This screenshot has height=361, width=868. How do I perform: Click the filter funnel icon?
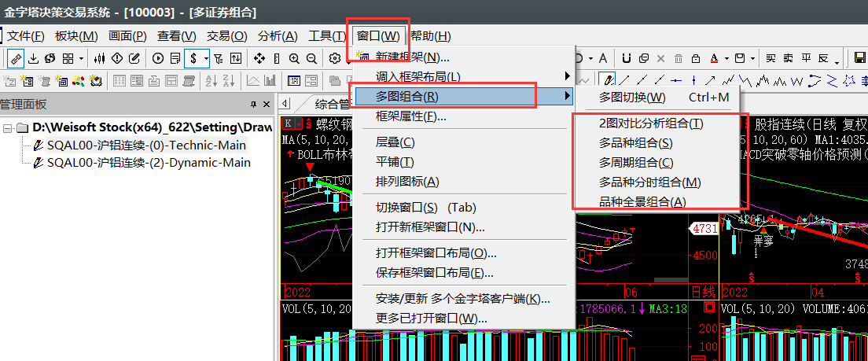tap(219, 58)
